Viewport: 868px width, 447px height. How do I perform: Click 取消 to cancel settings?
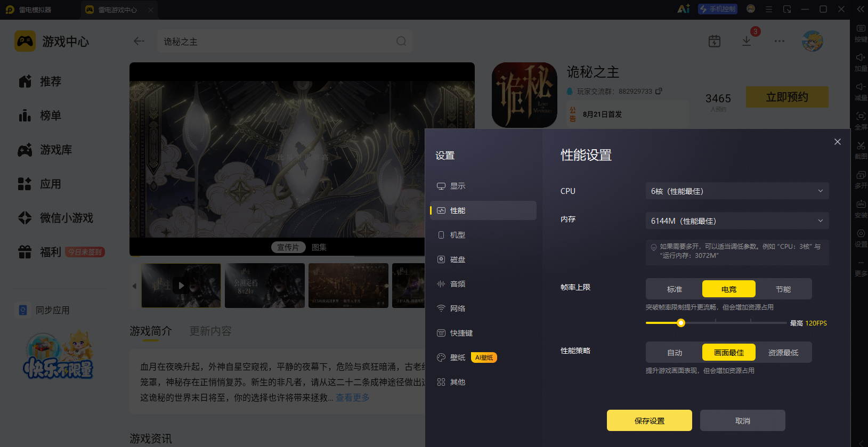(743, 420)
